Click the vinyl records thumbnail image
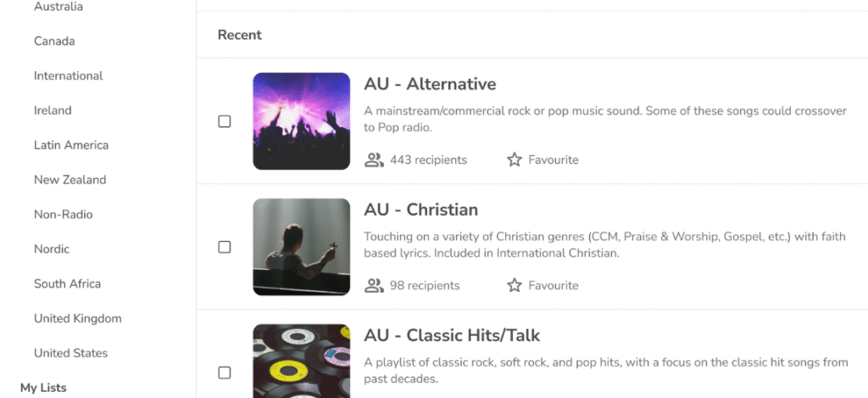 coord(302,361)
